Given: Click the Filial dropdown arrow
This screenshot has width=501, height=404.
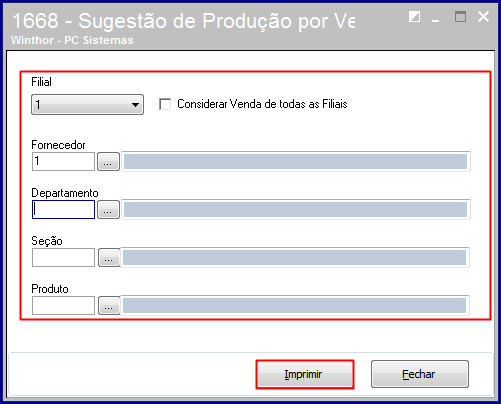Looking at the screenshot, I should pos(135,105).
